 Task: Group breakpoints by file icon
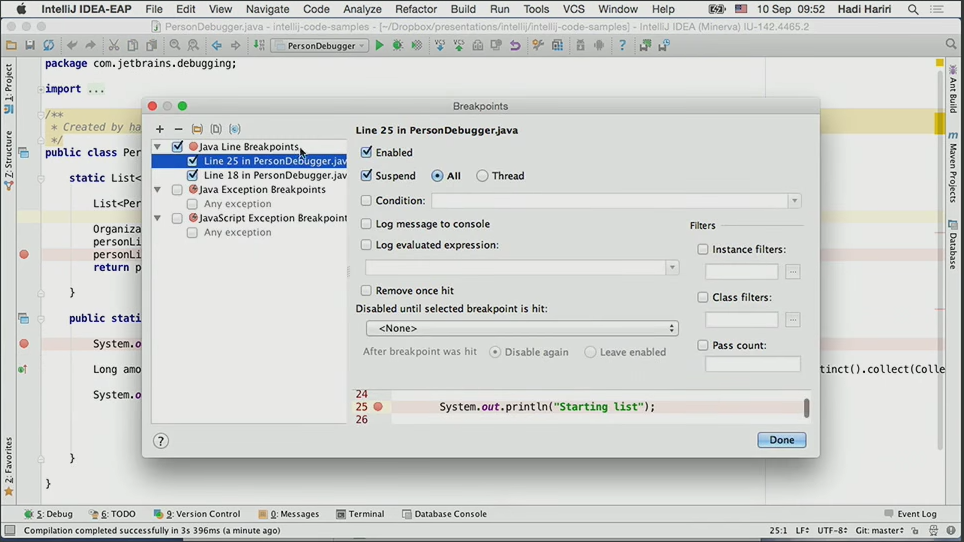point(216,129)
